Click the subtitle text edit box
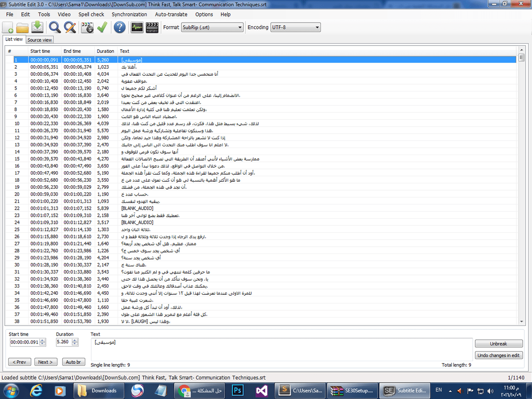Screen dimensions: 532x399 pyautogui.click(x=282, y=349)
